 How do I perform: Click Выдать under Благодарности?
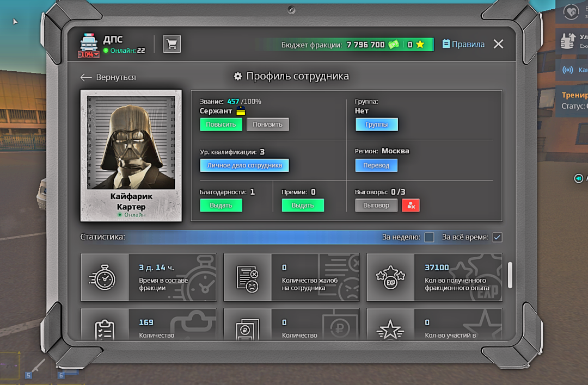pyautogui.click(x=221, y=205)
